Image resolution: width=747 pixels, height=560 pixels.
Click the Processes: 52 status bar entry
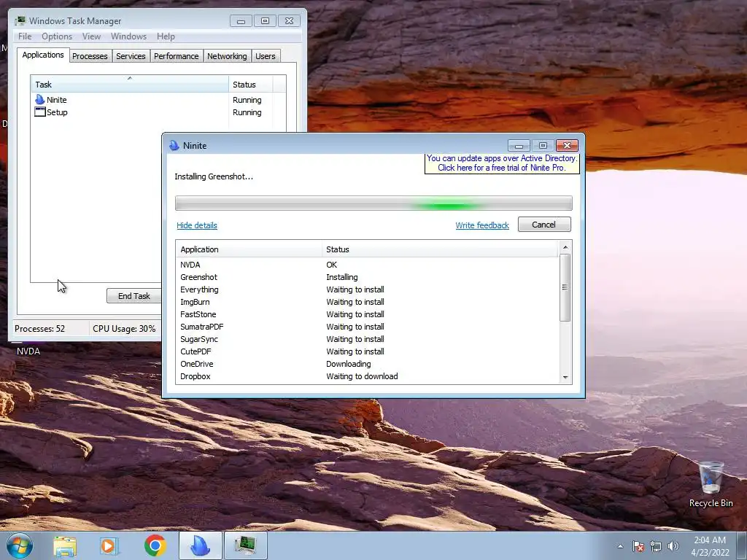pyautogui.click(x=39, y=329)
